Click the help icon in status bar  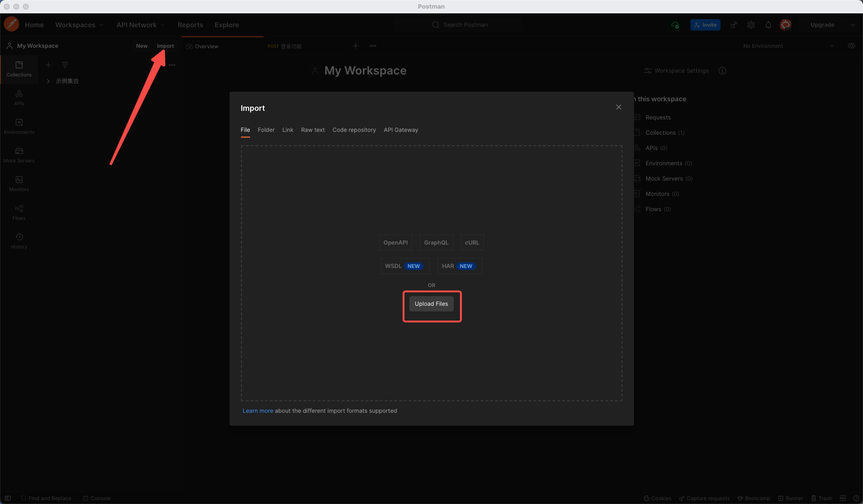[856, 498]
